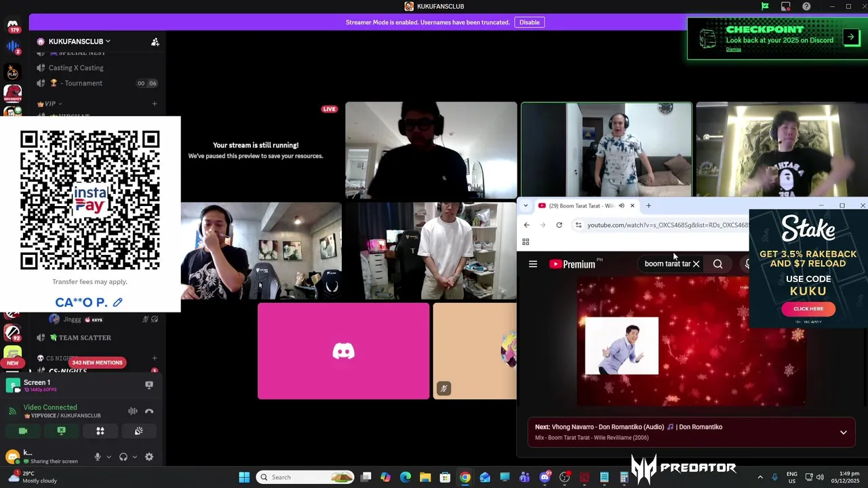Open the Windows Start menu

pos(244,477)
